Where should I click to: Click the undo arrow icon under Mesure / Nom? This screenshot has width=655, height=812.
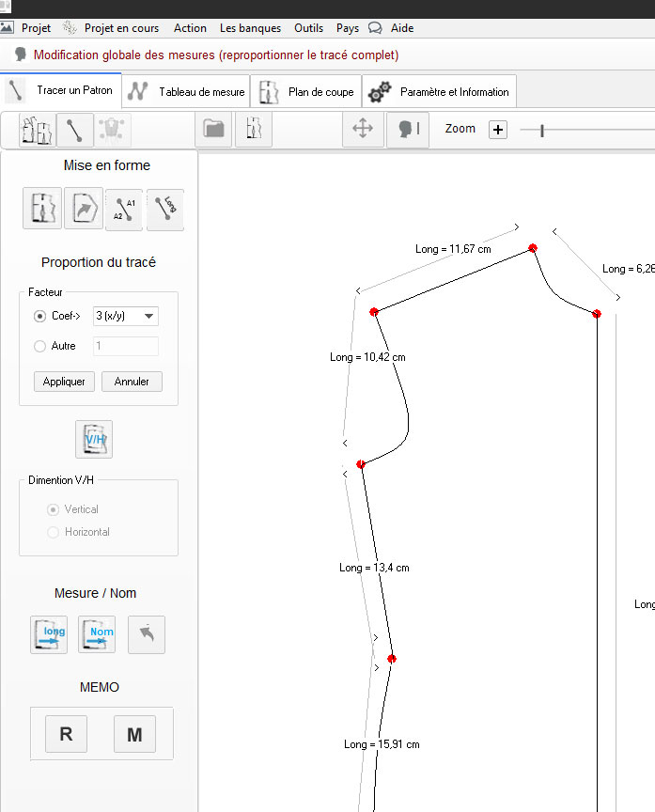click(x=146, y=634)
